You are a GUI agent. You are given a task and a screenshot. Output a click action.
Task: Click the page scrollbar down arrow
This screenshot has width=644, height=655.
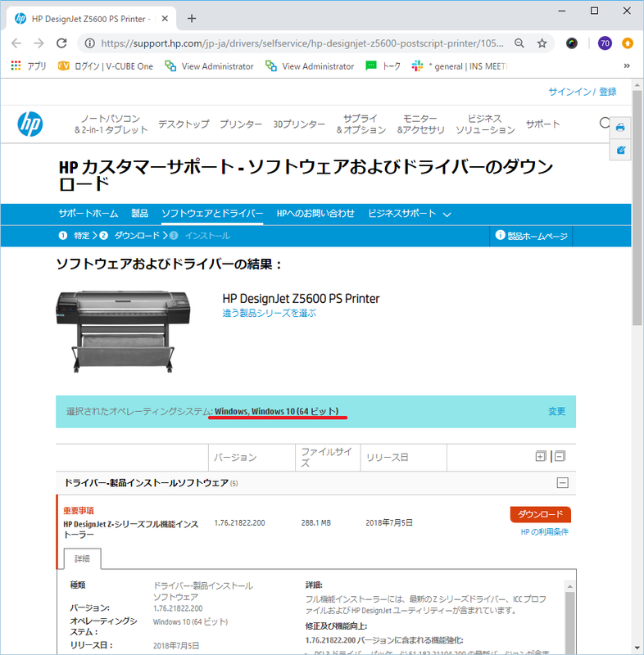click(x=637, y=648)
